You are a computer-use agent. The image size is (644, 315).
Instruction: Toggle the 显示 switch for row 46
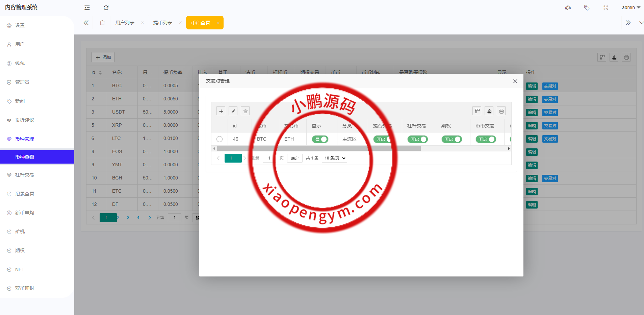(320, 139)
